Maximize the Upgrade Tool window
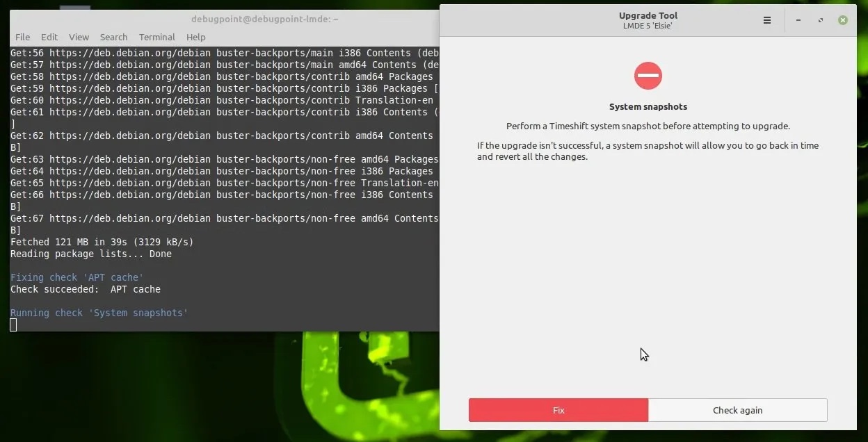 [821, 21]
